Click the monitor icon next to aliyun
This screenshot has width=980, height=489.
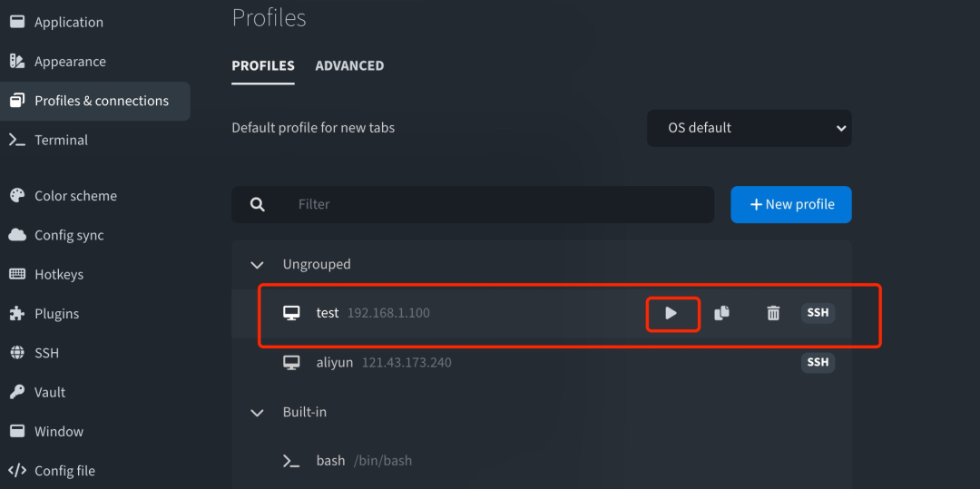(x=291, y=363)
